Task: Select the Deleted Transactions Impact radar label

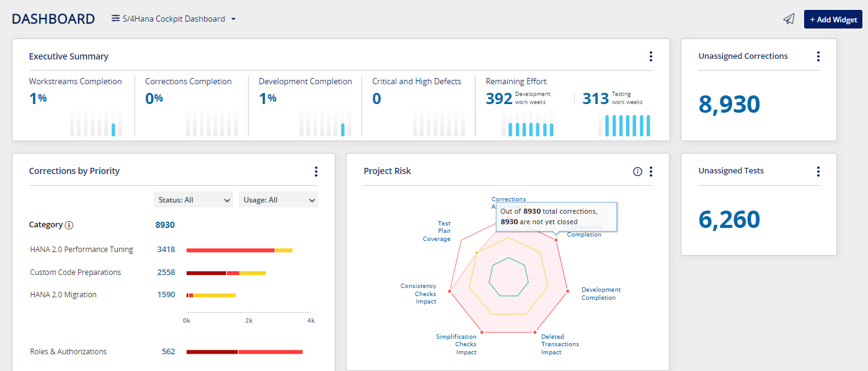Action: click(559, 344)
